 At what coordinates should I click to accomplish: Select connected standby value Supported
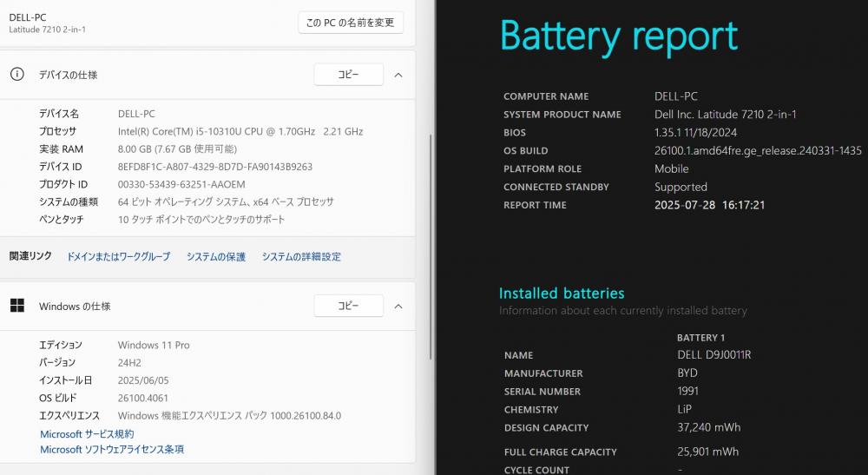(681, 187)
